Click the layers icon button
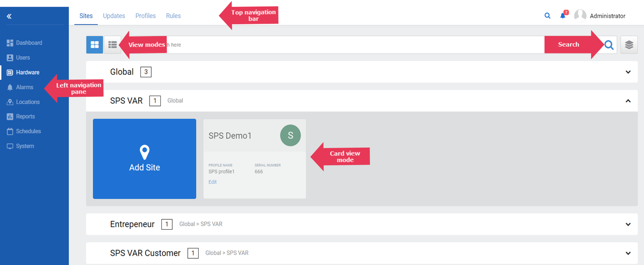This screenshot has width=644, height=265. click(629, 45)
